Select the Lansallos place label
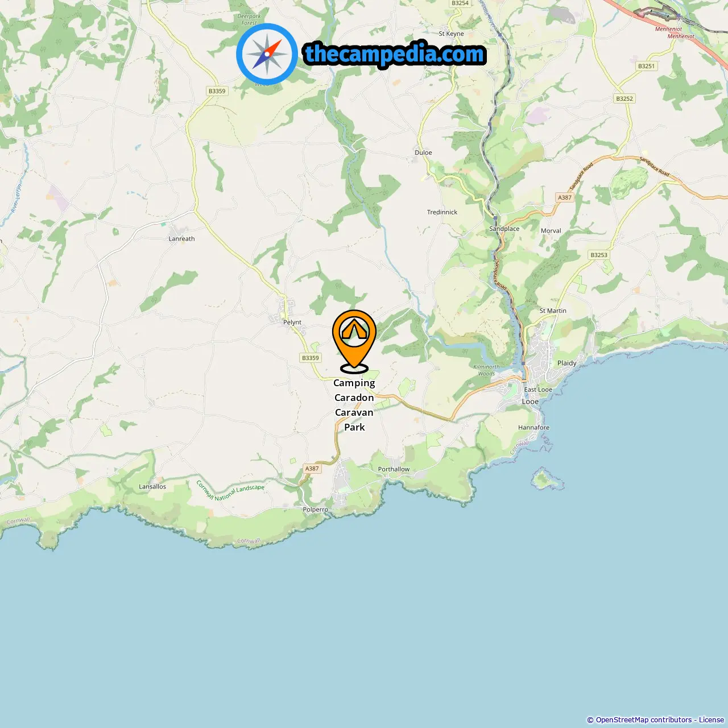 [x=152, y=486]
